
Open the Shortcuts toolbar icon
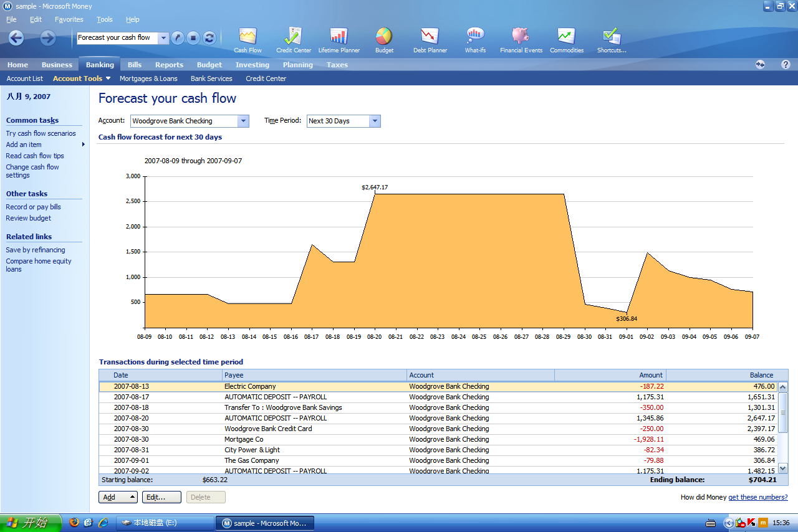pos(610,39)
